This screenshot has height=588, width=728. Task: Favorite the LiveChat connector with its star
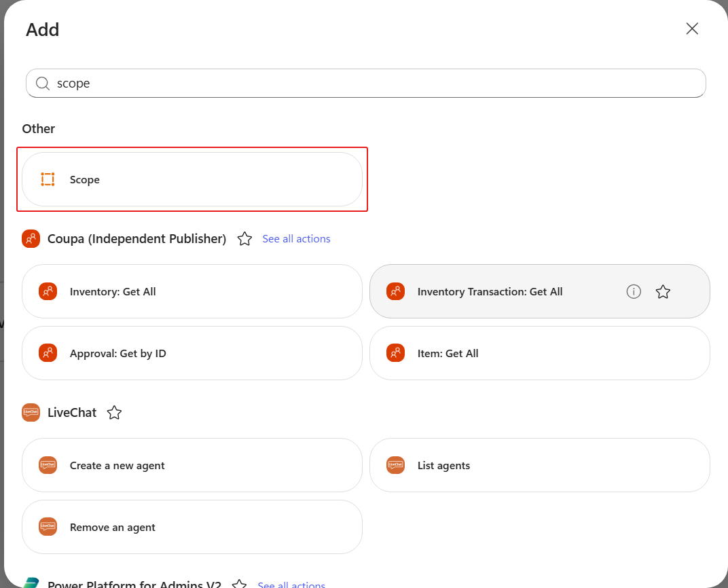click(x=114, y=413)
